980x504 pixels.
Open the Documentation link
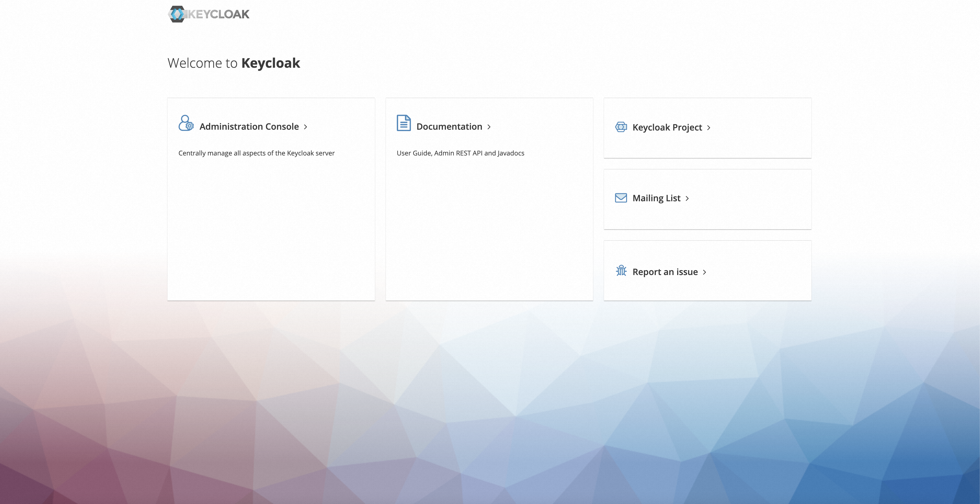tap(449, 127)
